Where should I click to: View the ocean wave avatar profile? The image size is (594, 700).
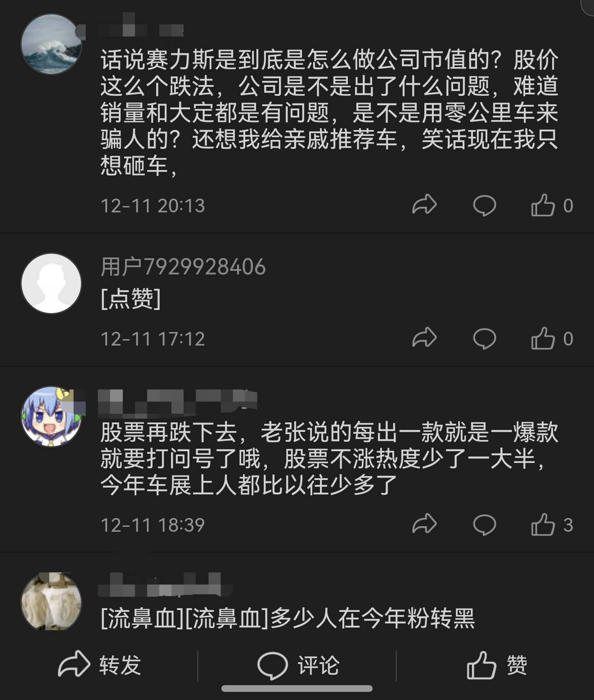tap(51, 44)
